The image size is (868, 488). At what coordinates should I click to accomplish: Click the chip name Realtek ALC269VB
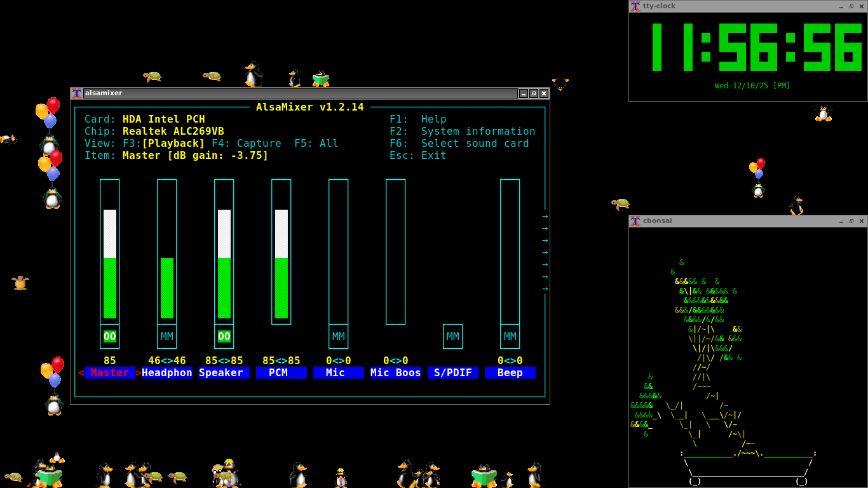(173, 132)
